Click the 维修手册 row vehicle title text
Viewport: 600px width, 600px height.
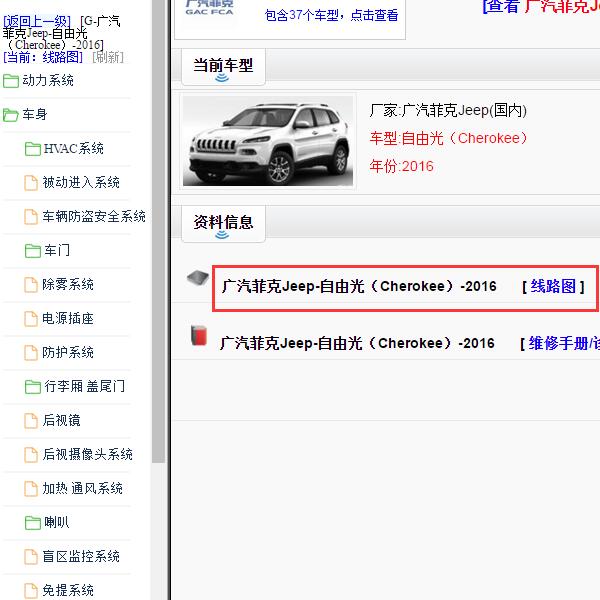pos(357,343)
